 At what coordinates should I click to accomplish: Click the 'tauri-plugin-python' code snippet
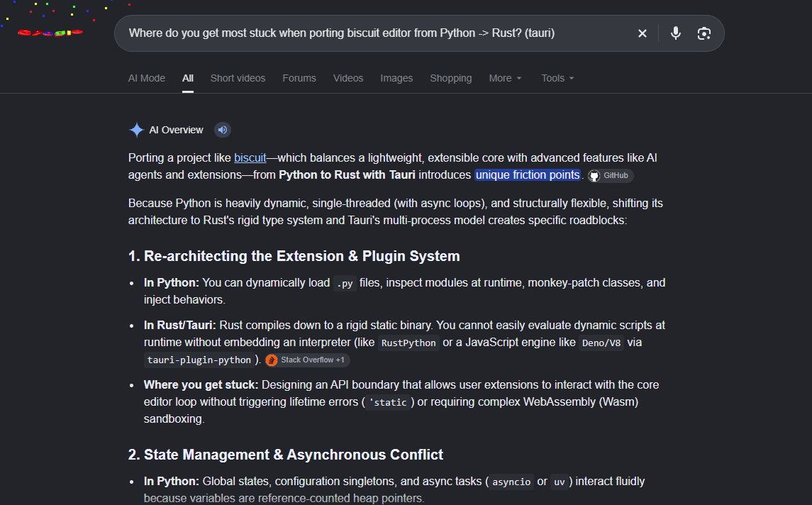pyautogui.click(x=199, y=360)
